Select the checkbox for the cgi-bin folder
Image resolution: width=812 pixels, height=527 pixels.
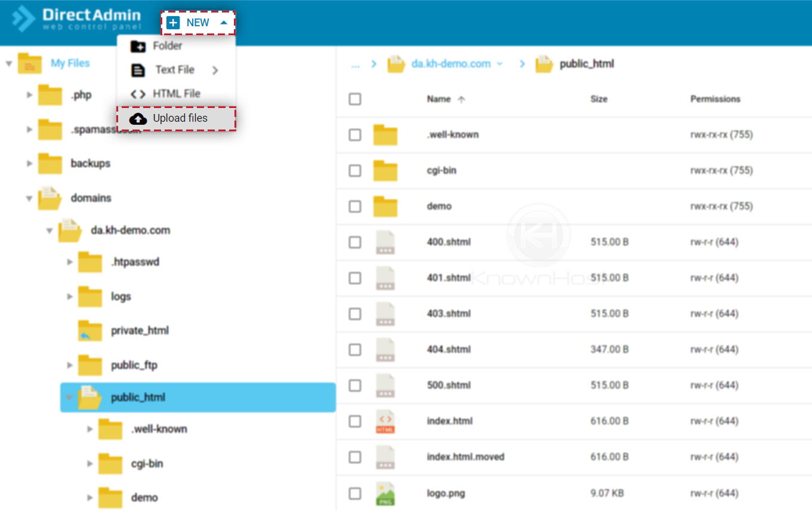pos(354,171)
